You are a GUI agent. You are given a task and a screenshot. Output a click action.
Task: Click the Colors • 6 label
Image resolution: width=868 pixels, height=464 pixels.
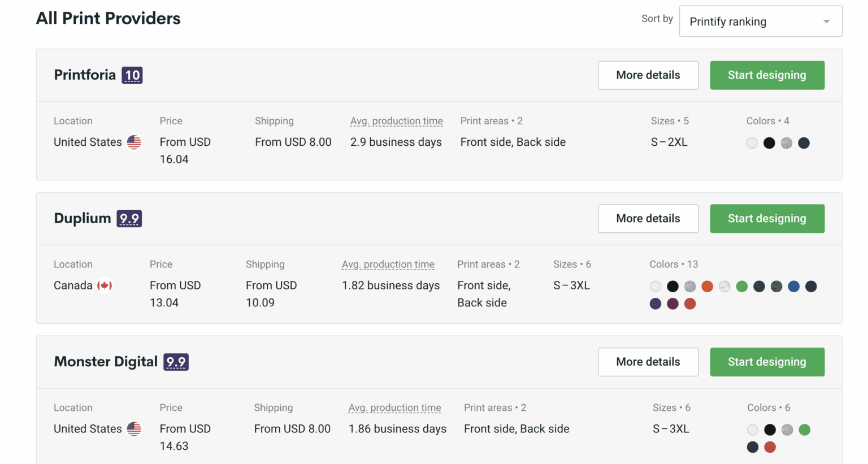[769, 408]
